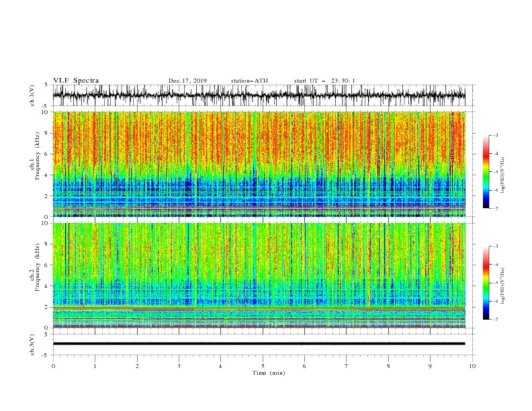Screen dimensions: 532x411
Task: Click the time axis tick label "8"
Action: coord(388,366)
